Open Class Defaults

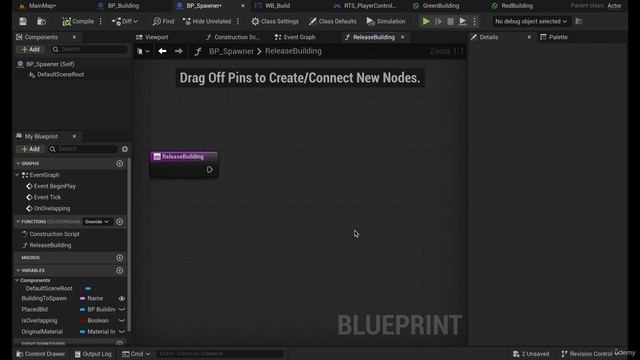point(333,21)
